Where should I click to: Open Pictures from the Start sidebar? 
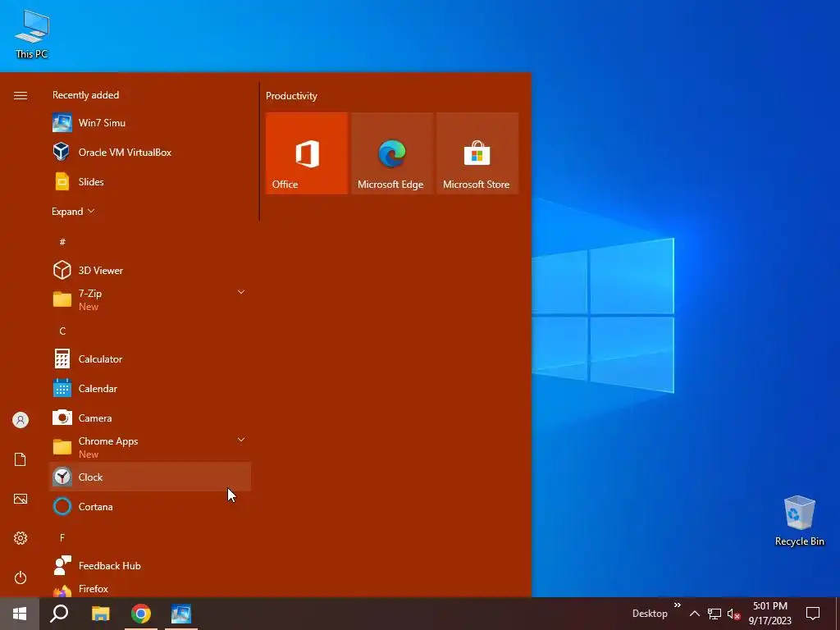click(21, 499)
